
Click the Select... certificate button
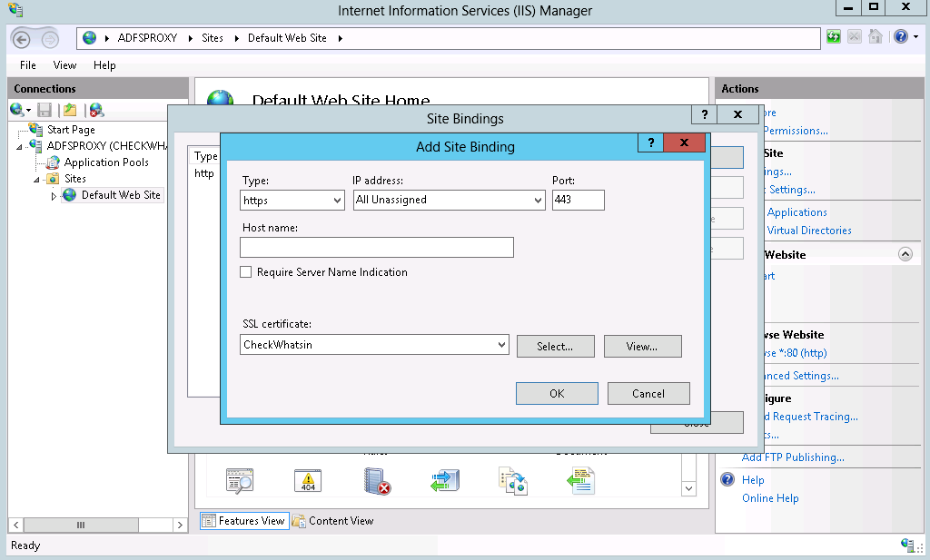(x=555, y=347)
